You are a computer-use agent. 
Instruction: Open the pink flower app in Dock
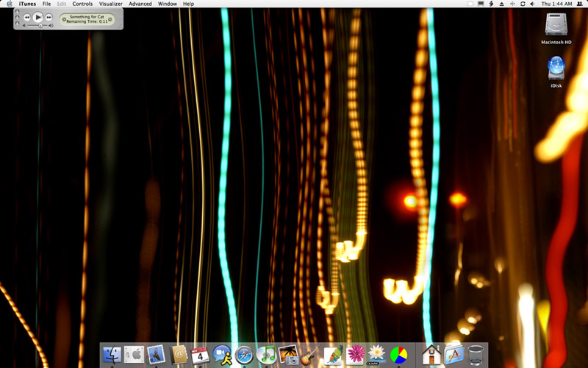point(355,355)
